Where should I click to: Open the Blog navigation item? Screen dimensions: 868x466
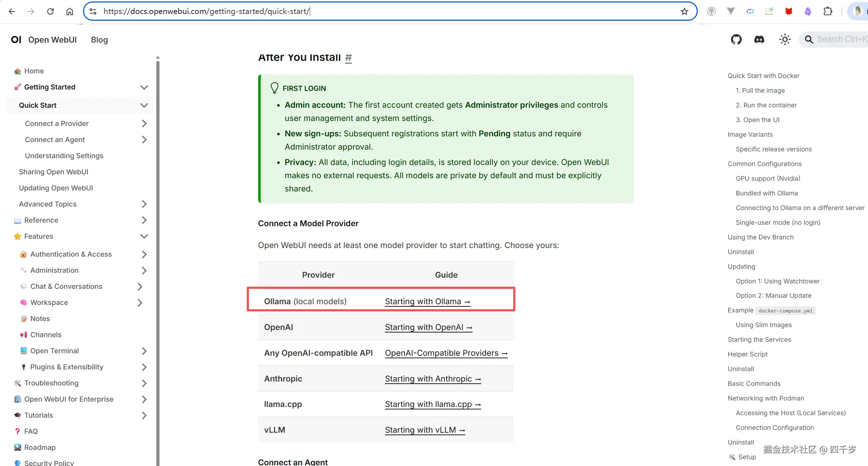pyautogui.click(x=99, y=40)
